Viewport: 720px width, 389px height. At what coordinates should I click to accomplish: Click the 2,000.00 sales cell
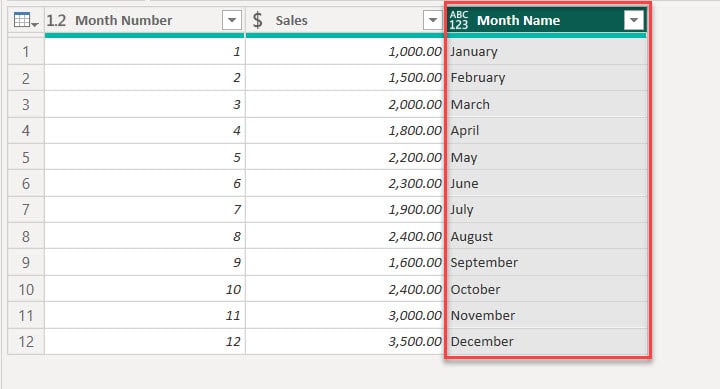coord(345,104)
